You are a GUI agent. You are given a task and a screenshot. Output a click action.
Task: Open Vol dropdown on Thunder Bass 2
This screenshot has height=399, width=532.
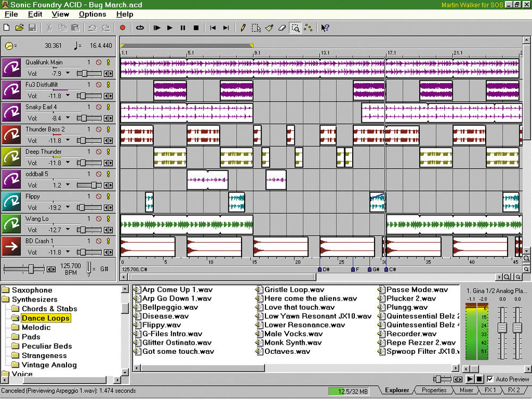[68, 140]
